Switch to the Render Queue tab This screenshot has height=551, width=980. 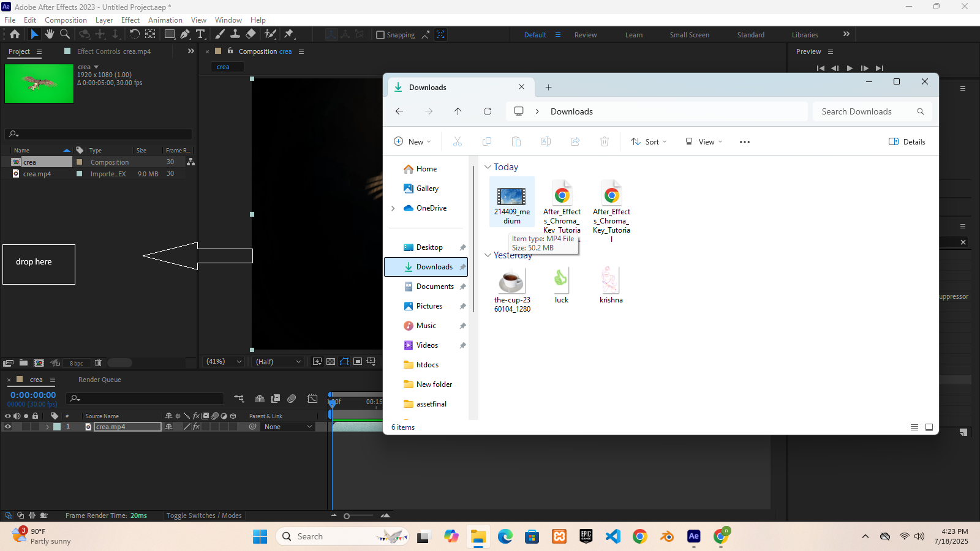(x=100, y=380)
